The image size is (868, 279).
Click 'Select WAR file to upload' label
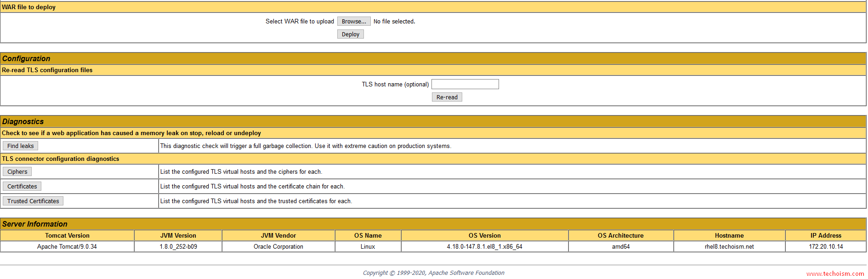[x=300, y=21]
